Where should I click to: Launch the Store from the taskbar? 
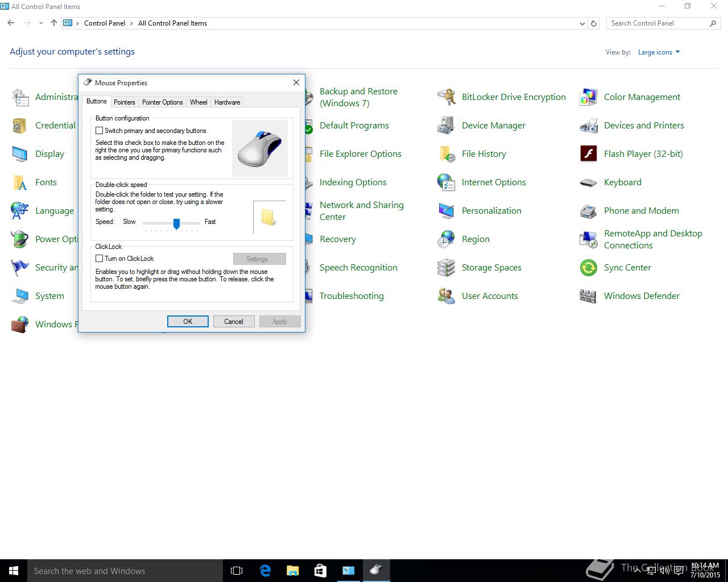click(320, 571)
